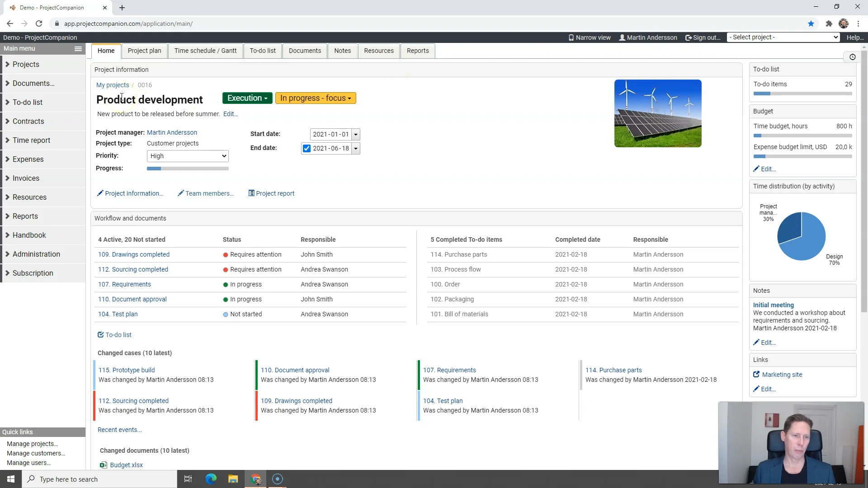This screenshot has height=488, width=868.
Task: Click the To-do list checkmark icon under workflow
Action: 101,334
